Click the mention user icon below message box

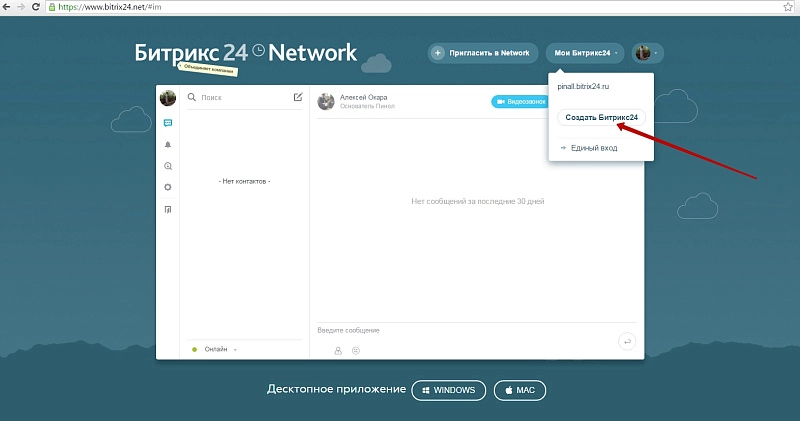338,350
